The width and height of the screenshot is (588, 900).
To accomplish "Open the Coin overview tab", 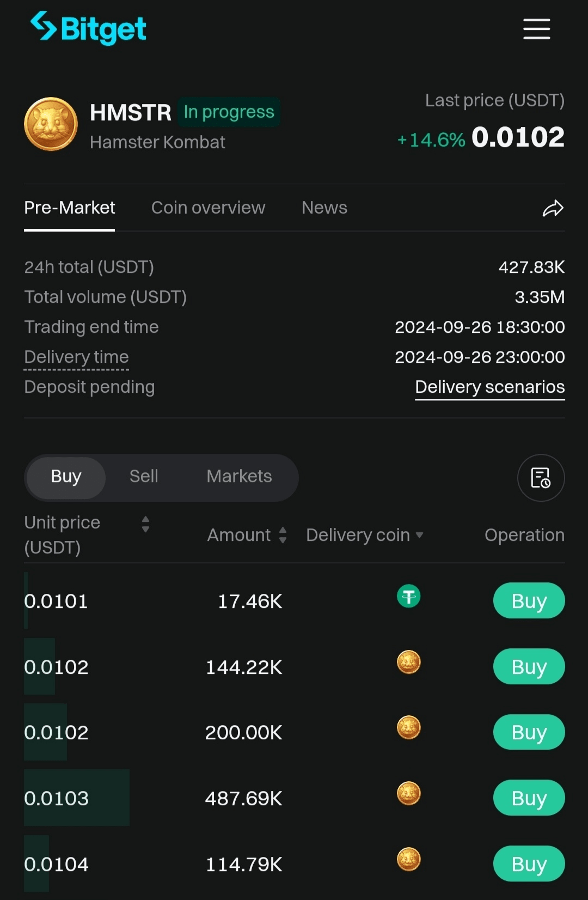I will point(208,208).
